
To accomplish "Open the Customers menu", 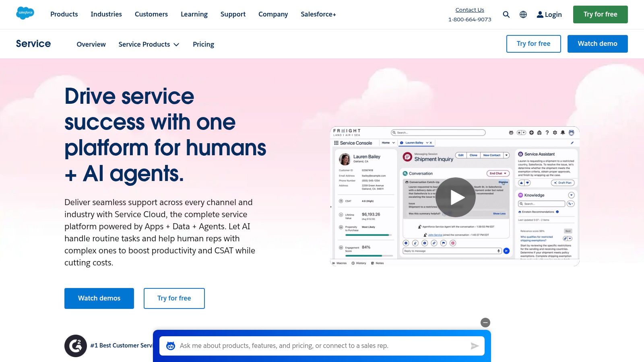I will point(151,14).
